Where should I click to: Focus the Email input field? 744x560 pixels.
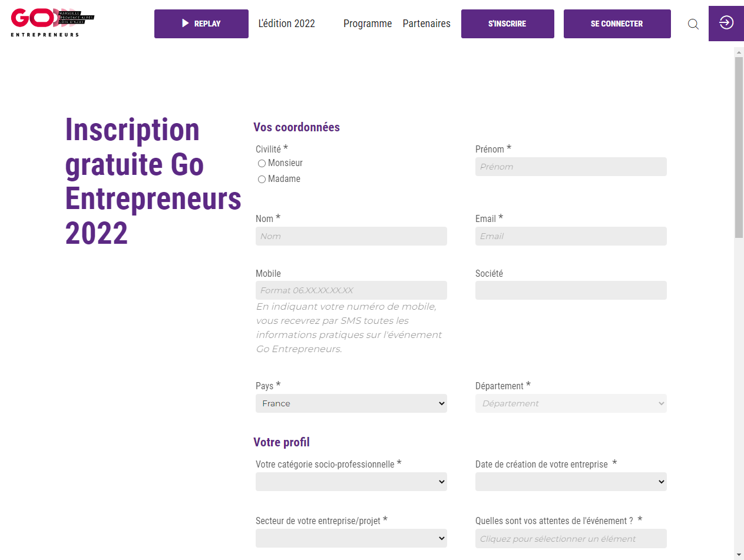click(571, 236)
